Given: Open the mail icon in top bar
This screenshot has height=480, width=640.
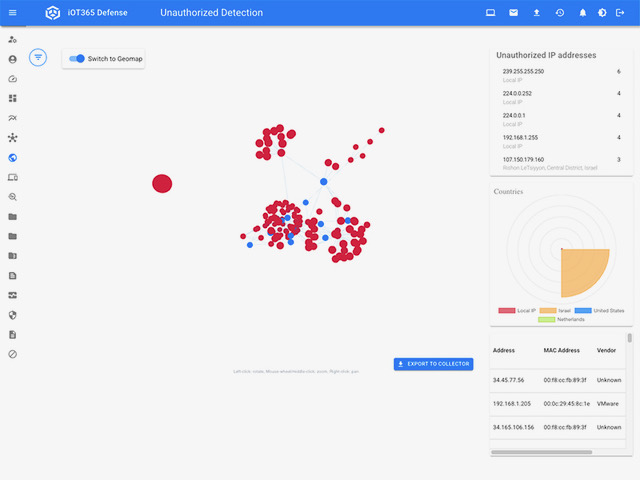Looking at the screenshot, I should point(513,13).
